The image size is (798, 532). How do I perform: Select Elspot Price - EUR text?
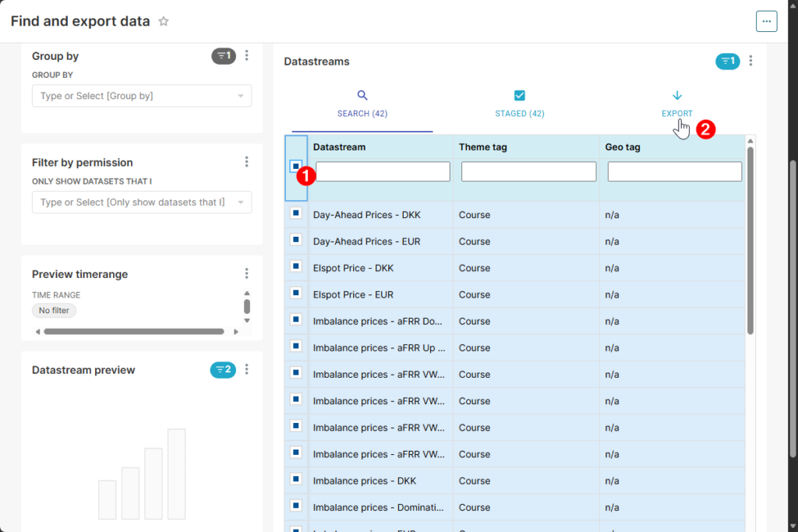click(x=353, y=295)
